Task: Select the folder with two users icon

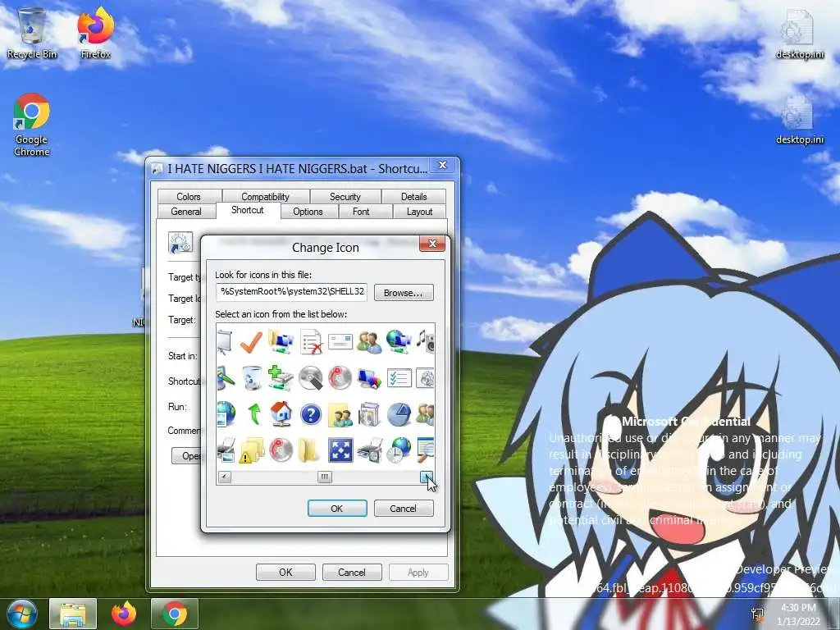Action: click(x=340, y=414)
